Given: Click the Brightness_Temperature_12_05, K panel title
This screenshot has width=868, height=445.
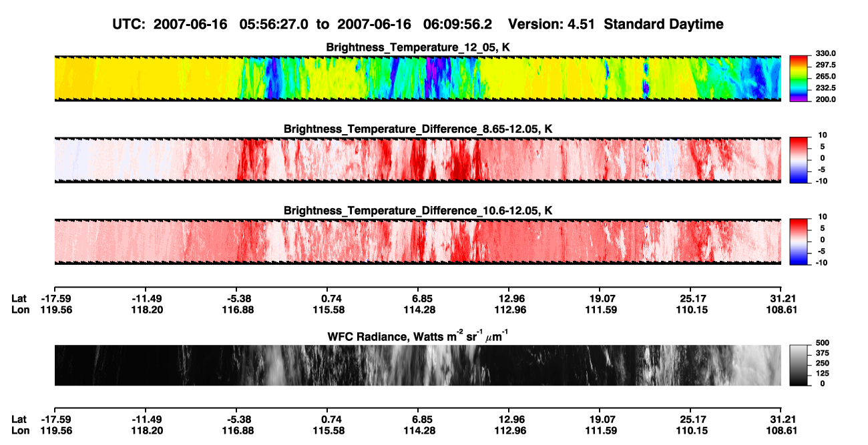Looking at the screenshot, I should pos(418,47).
